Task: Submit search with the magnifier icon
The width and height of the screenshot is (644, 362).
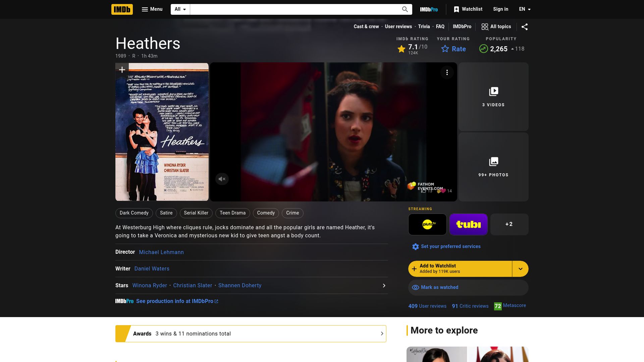Action: [x=405, y=9]
